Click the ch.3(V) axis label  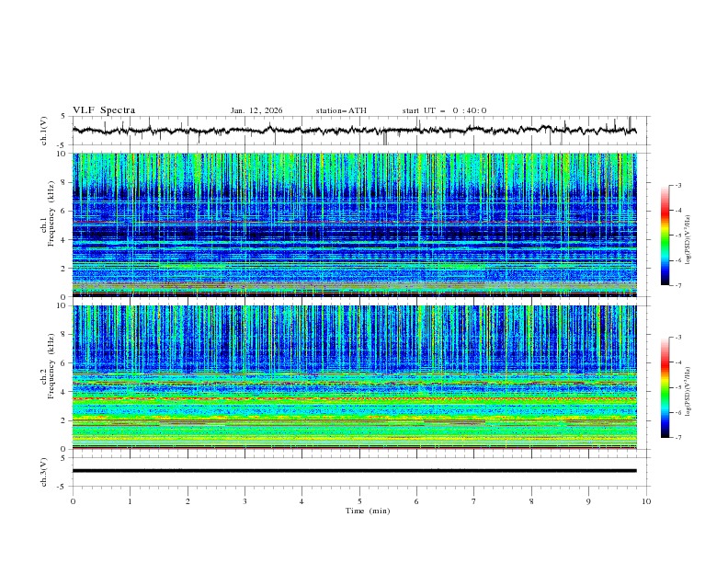[44, 471]
